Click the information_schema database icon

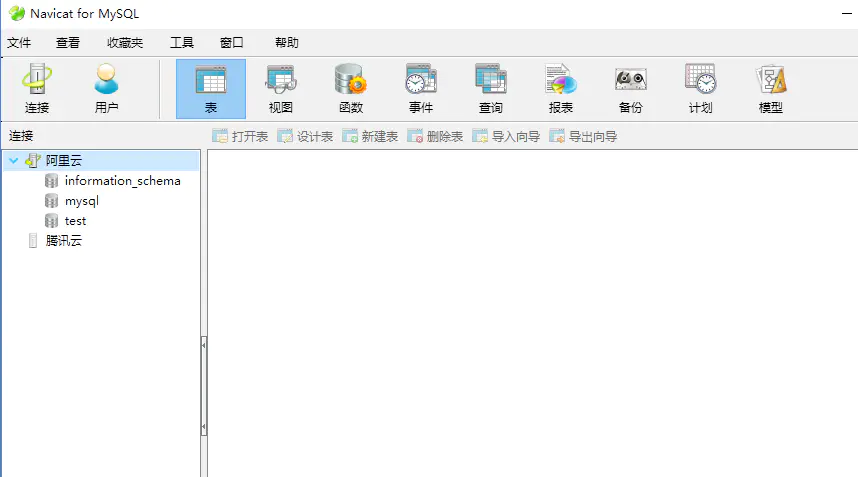pyautogui.click(x=51, y=181)
